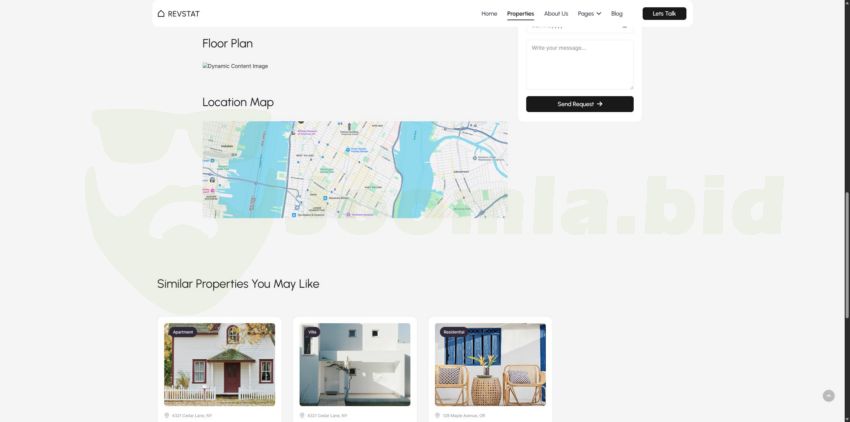Expand the Pages dropdown menu

tap(586, 14)
